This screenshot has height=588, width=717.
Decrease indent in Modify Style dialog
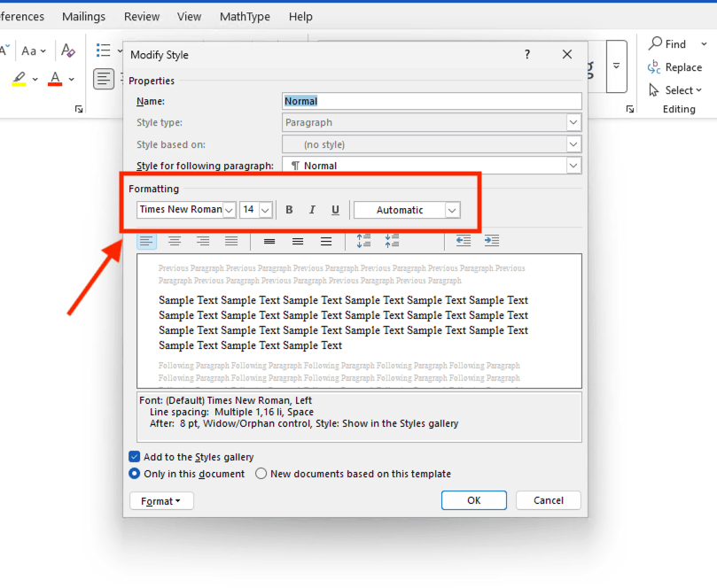(x=464, y=241)
